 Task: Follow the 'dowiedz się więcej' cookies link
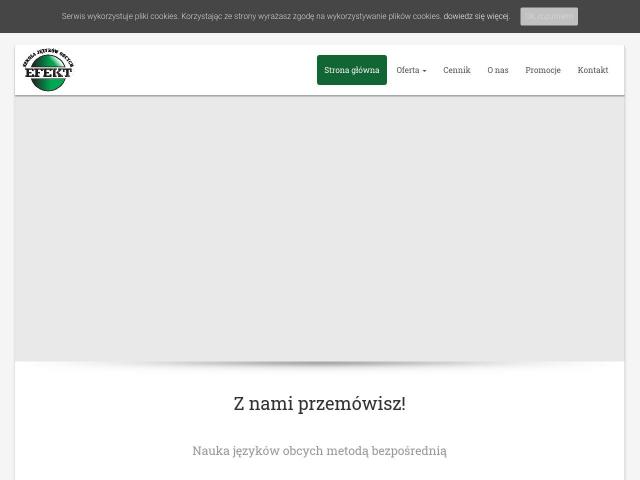tap(476, 16)
